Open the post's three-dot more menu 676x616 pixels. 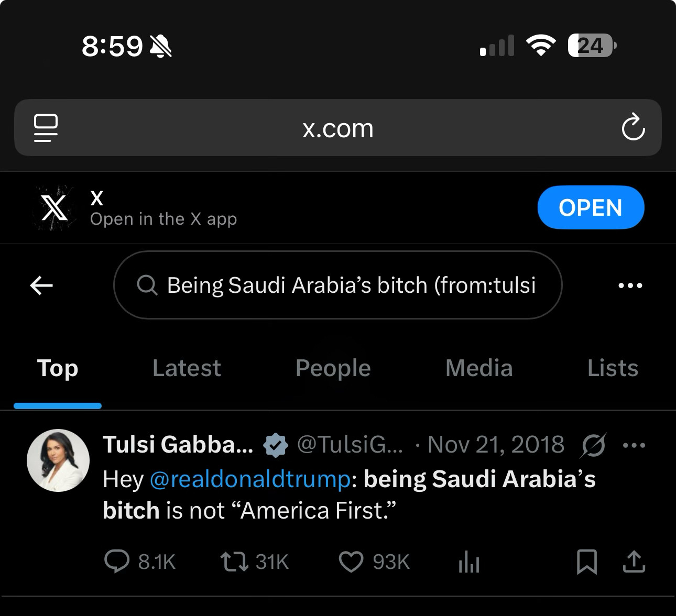point(634,445)
